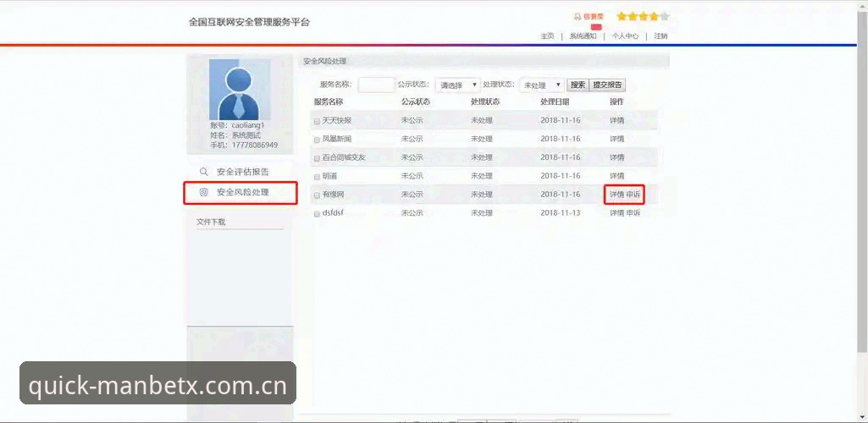Click the date 2018-11-13 in dsfdsf row
The image size is (868, 423).
pyautogui.click(x=561, y=213)
